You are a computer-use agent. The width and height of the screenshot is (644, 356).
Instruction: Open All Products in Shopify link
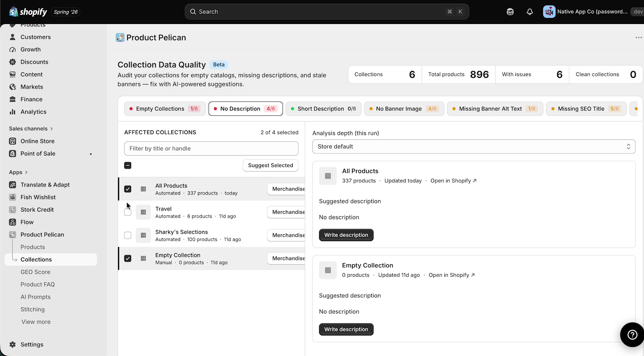[453, 181]
